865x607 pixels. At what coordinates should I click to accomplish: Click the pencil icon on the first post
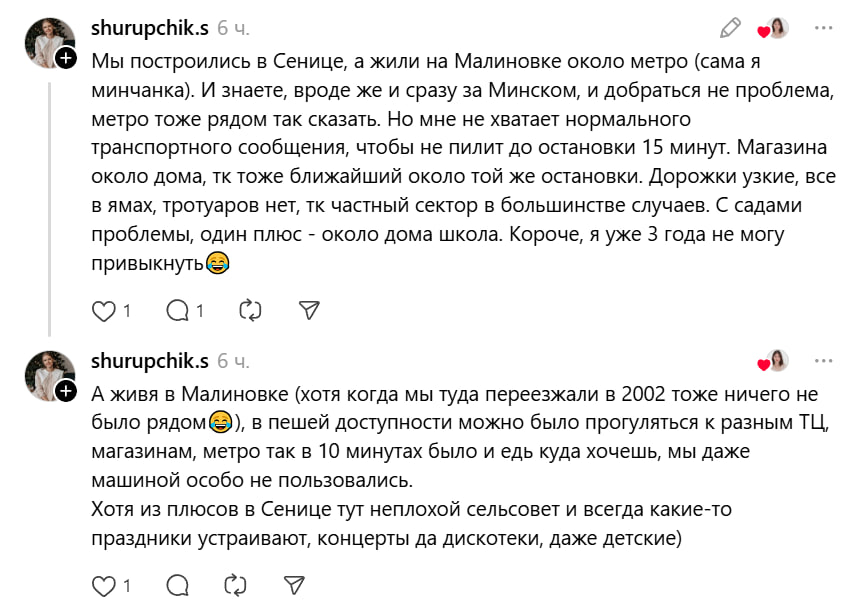(731, 28)
